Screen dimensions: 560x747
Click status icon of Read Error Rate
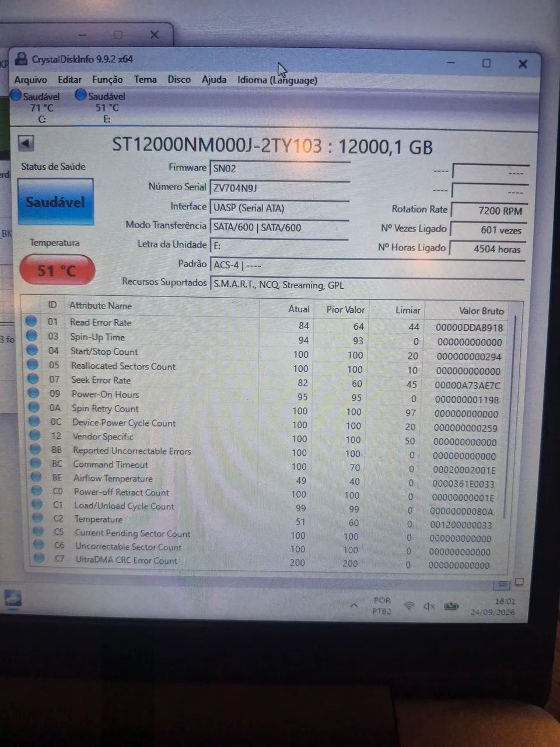[x=32, y=321]
